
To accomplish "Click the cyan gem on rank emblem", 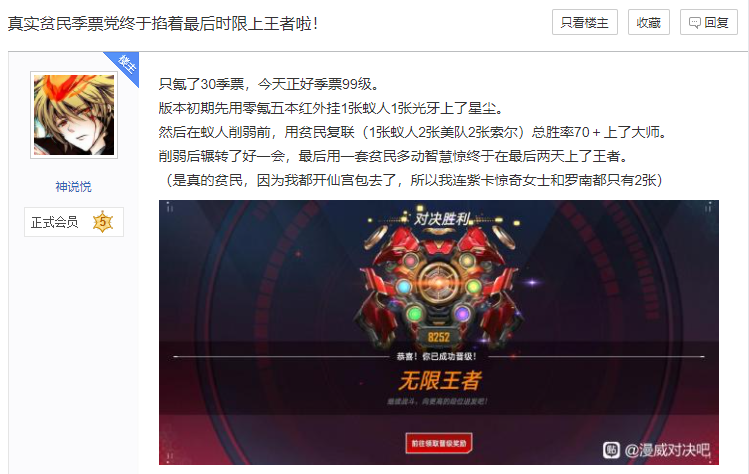I will click(x=404, y=287).
